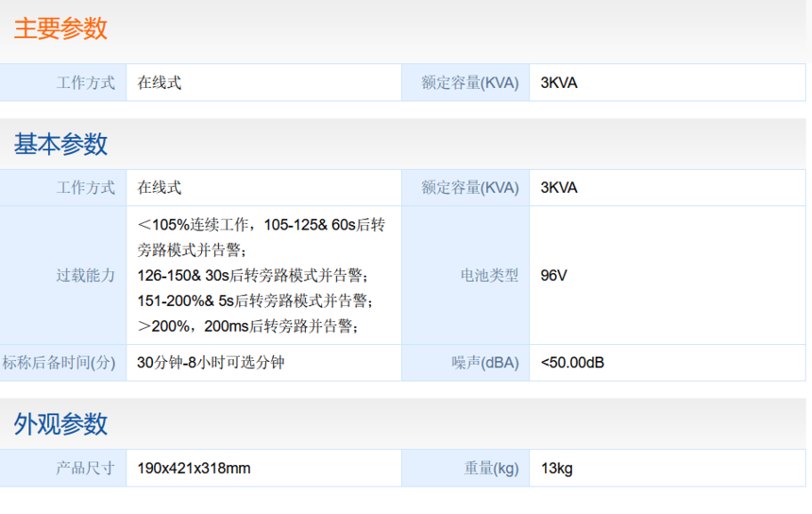The width and height of the screenshot is (812, 514).
Task: Select the 电池类型 label cell
Action: (489, 275)
